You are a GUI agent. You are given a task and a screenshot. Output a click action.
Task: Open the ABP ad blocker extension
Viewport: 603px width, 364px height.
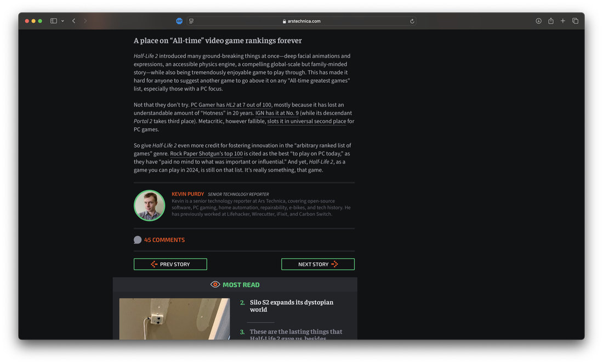tap(179, 21)
